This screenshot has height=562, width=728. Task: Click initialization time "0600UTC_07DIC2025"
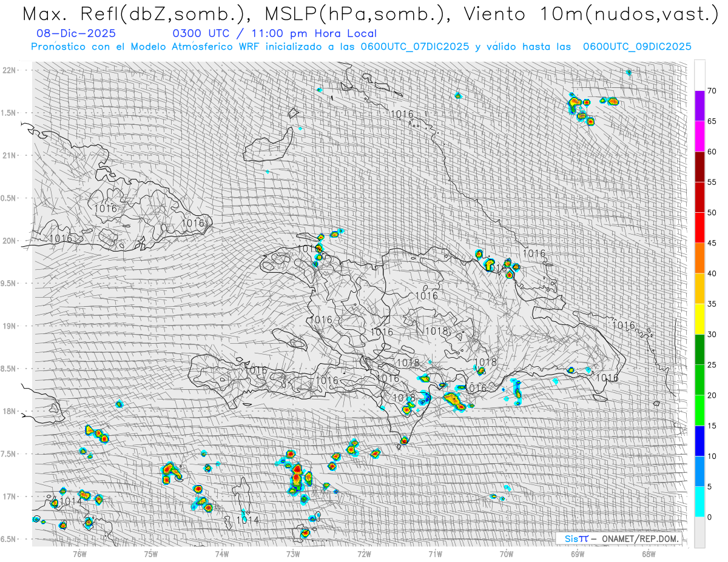(414, 46)
